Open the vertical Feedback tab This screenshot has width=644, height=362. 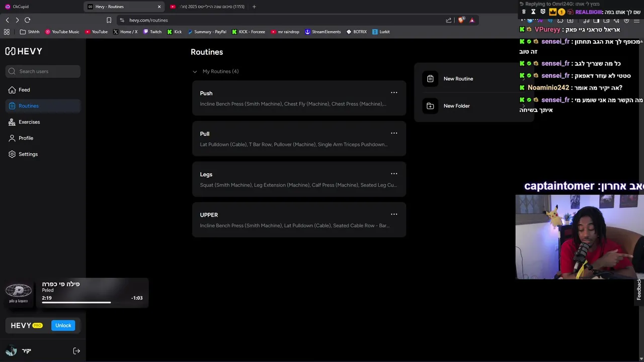click(x=639, y=290)
